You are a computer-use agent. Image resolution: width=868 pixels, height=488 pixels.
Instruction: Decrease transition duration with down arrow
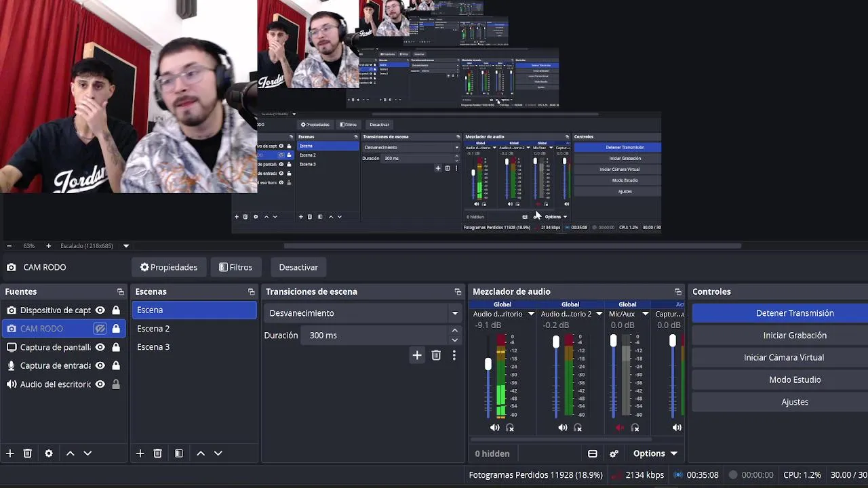455,340
